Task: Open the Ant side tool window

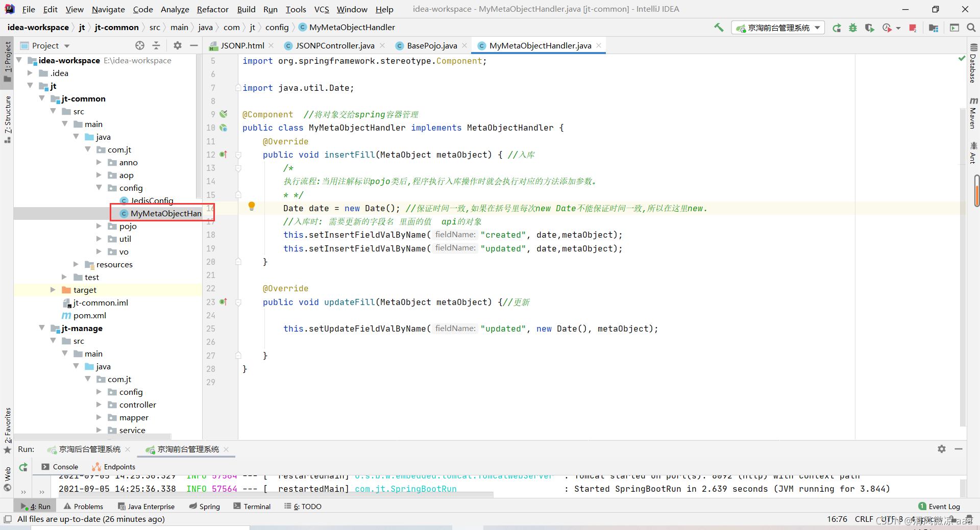Action: point(973,153)
